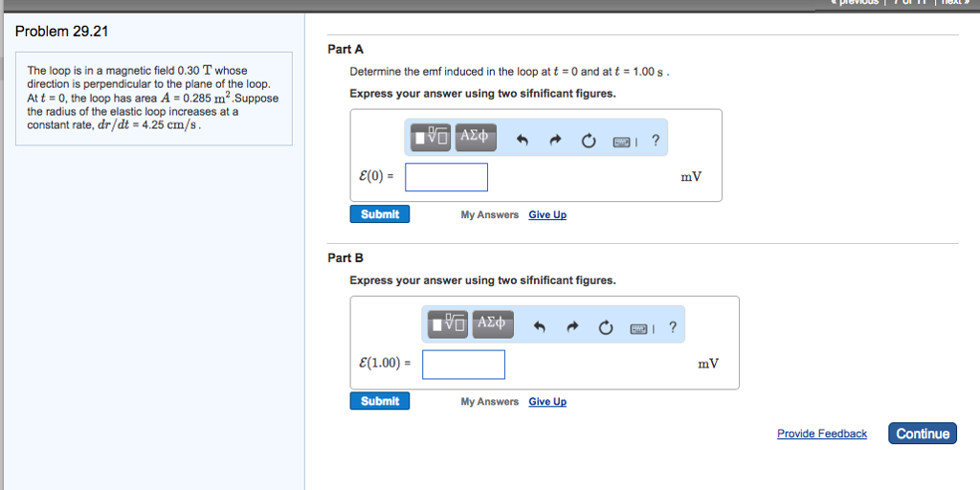This screenshot has height=490, width=980.
Task: Redo entry in Part B toolbar
Action: click(572, 327)
